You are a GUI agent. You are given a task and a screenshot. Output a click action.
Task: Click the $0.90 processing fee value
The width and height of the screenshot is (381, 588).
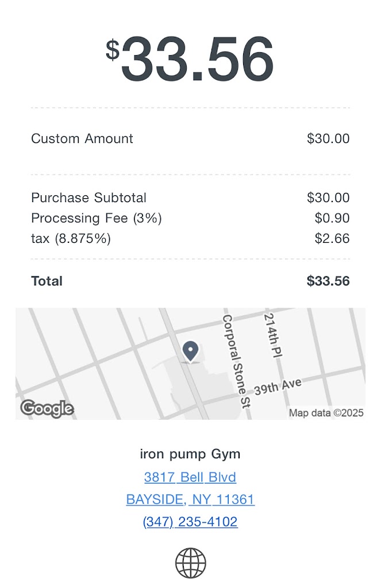click(x=332, y=218)
